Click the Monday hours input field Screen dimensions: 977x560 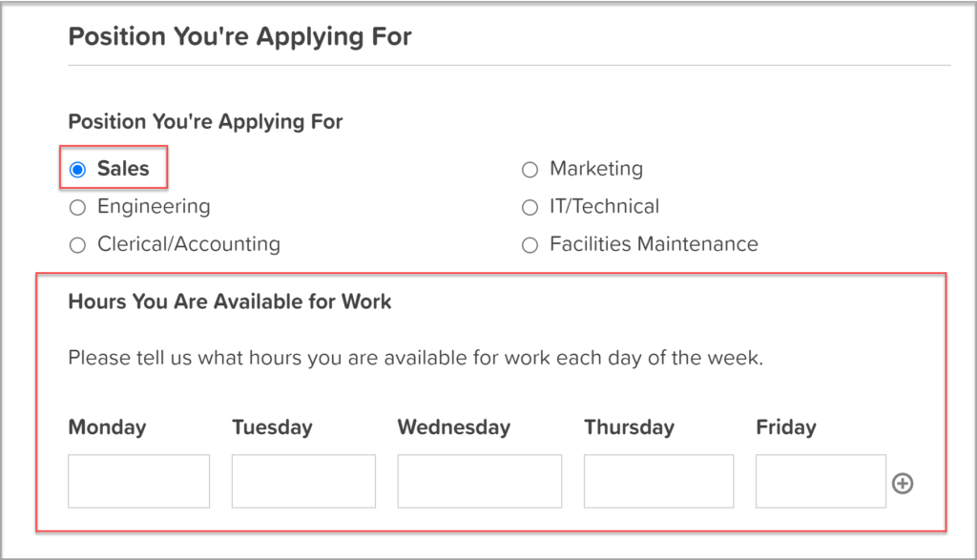139,481
